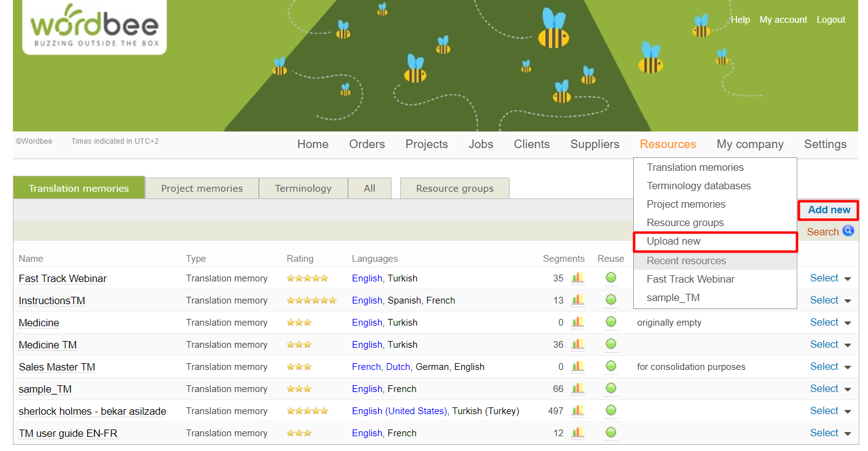This screenshot has height=451, width=868.
Task: Open the Fast Track Webinar memory name link
Action: pos(63,278)
